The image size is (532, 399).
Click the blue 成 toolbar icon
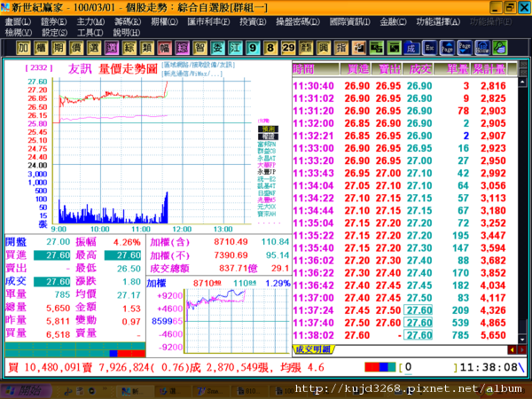[411, 48]
